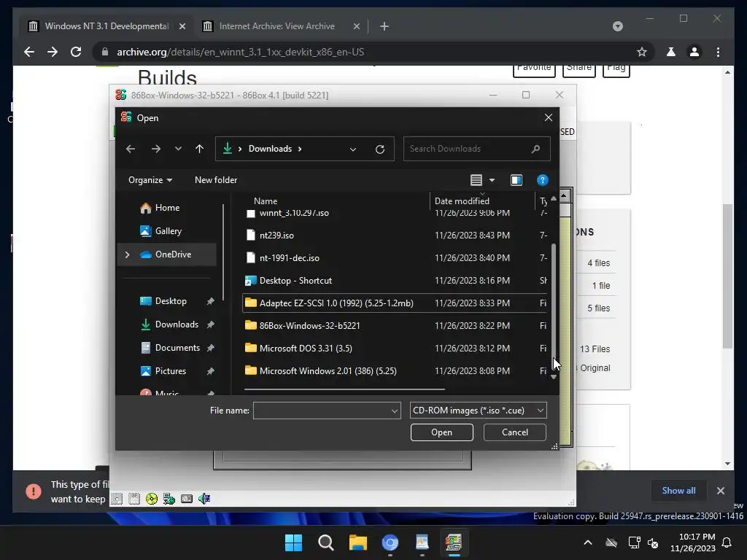Open pinned Documents location

pyautogui.click(x=177, y=348)
